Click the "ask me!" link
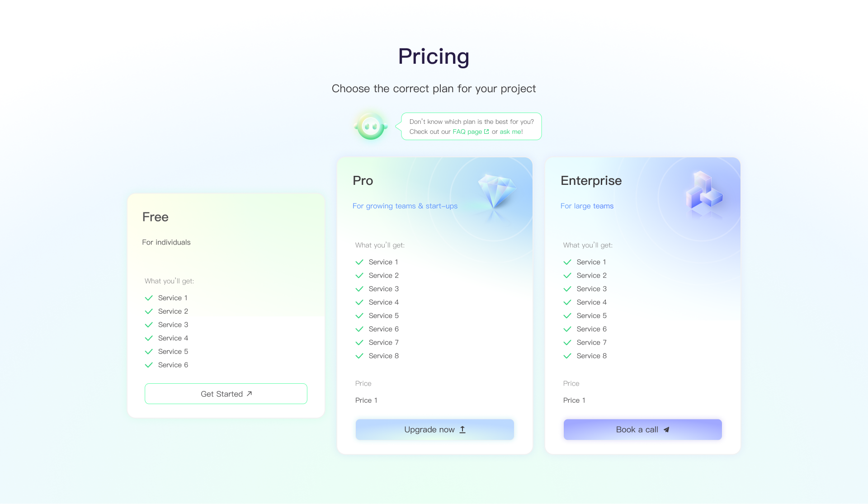 511,132
